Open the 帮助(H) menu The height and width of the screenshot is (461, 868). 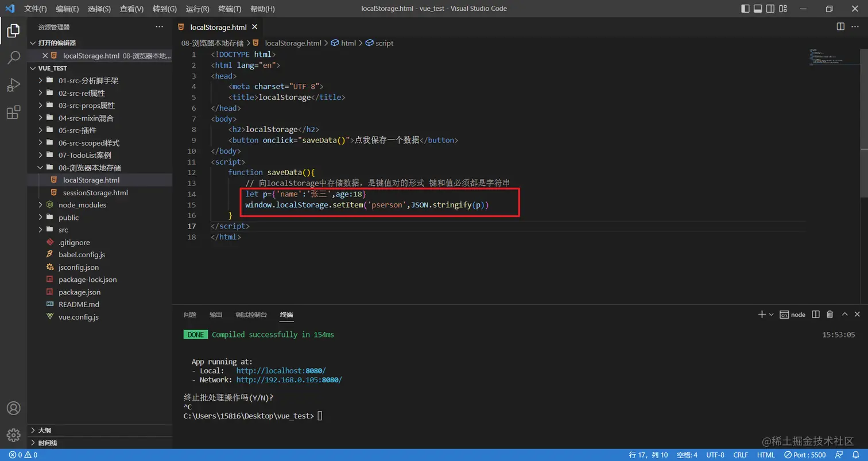[262, 9]
